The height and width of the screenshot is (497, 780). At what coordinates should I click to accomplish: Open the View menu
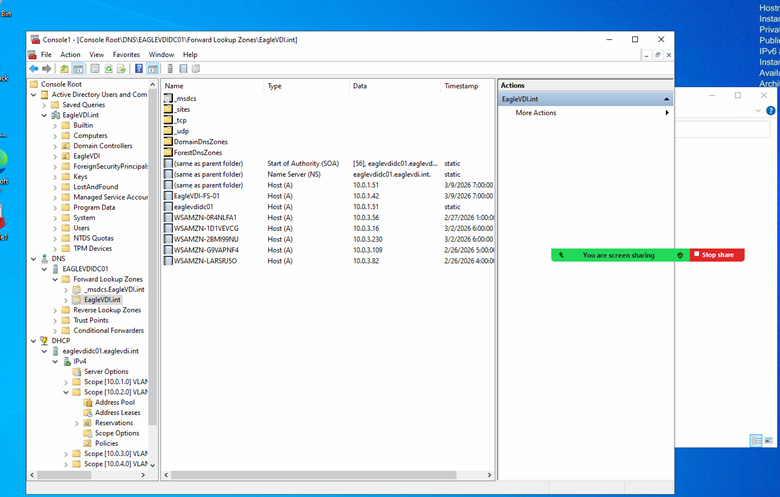pos(97,55)
